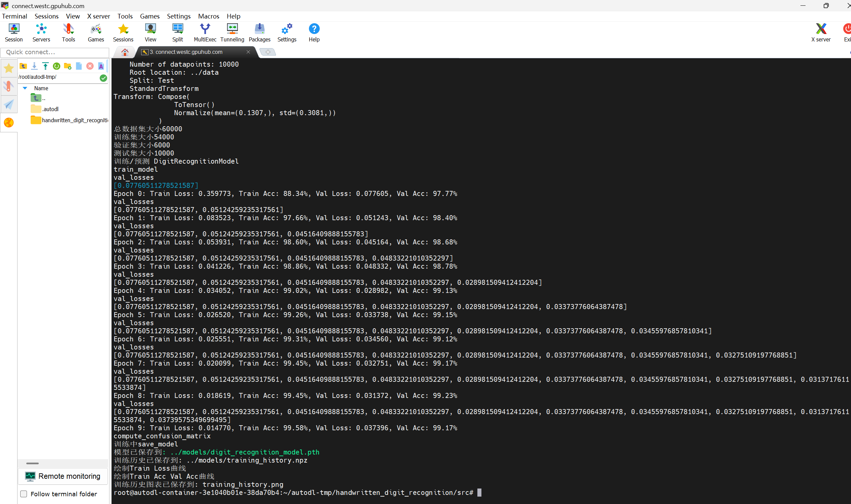Close the connect.westc.gpuhub.com tab

(248, 52)
